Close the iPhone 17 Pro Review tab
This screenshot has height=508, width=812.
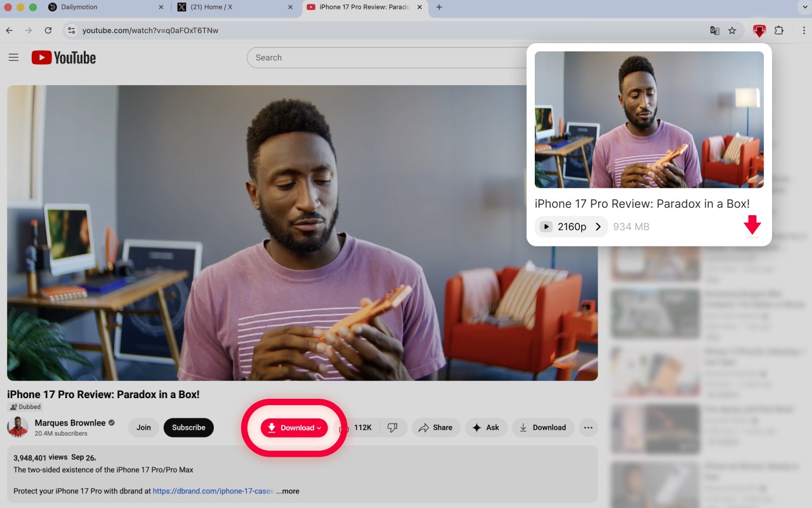click(419, 8)
